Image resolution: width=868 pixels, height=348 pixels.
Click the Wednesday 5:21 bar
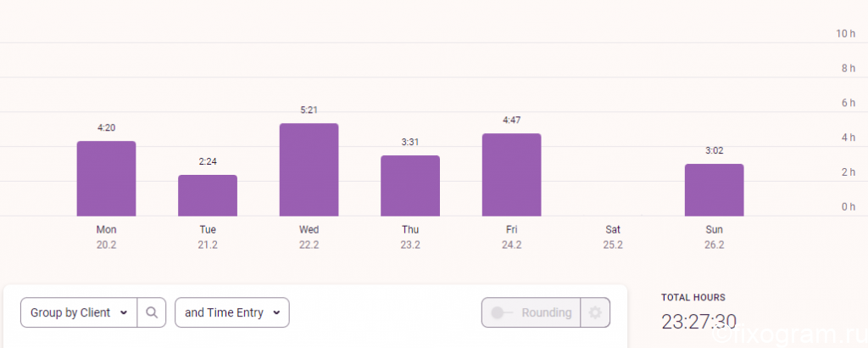[309, 170]
